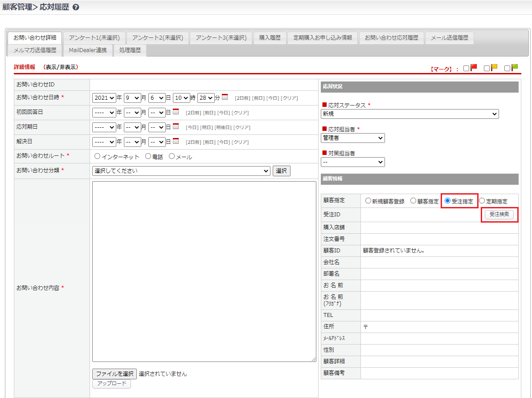Choose the 新規顧客登録 radio button

tap(368, 201)
